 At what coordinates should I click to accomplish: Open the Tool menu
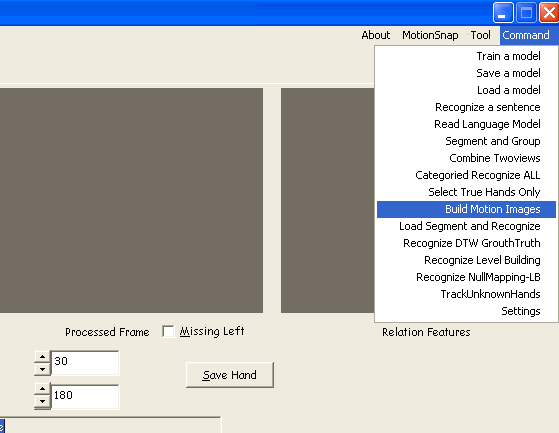(481, 35)
